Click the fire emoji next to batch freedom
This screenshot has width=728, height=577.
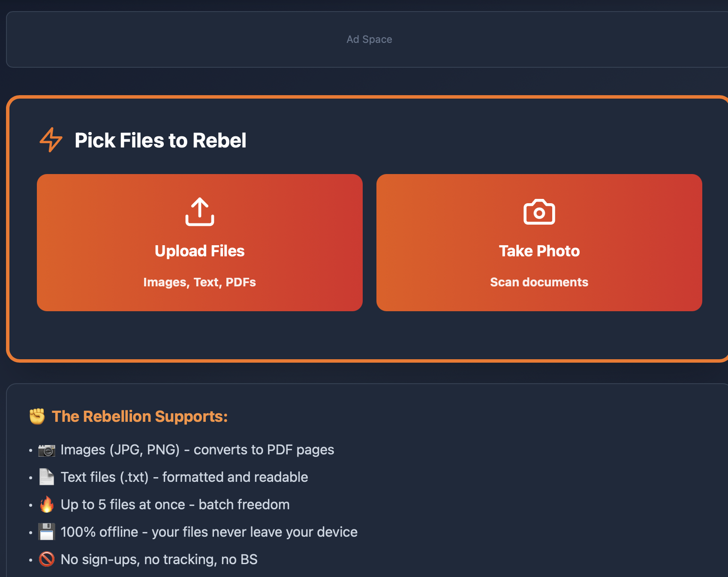click(x=47, y=504)
